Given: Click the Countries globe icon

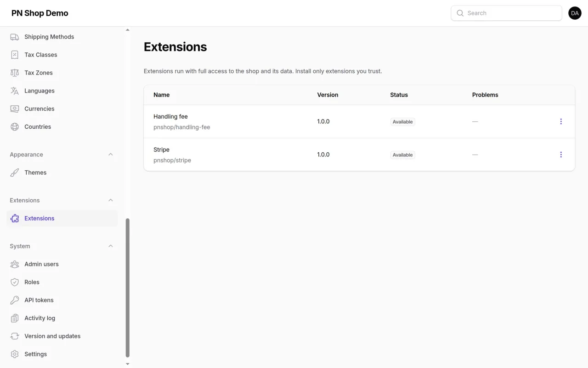Looking at the screenshot, I should 15,126.
